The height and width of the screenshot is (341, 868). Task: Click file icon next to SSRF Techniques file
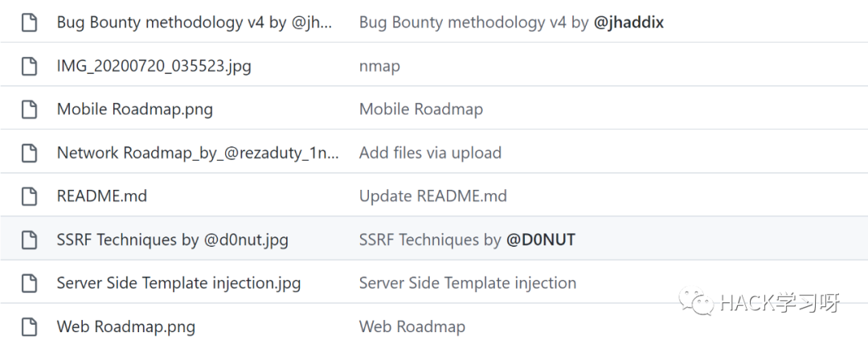click(29, 240)
